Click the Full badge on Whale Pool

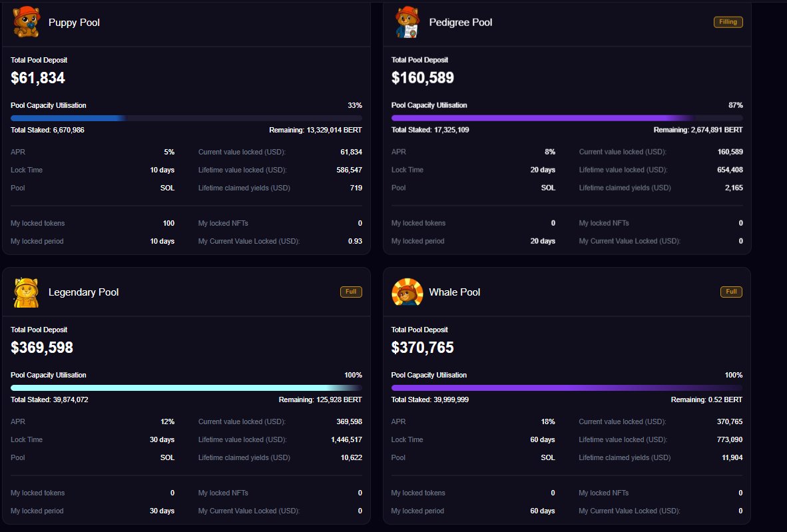tap(731, 292)
